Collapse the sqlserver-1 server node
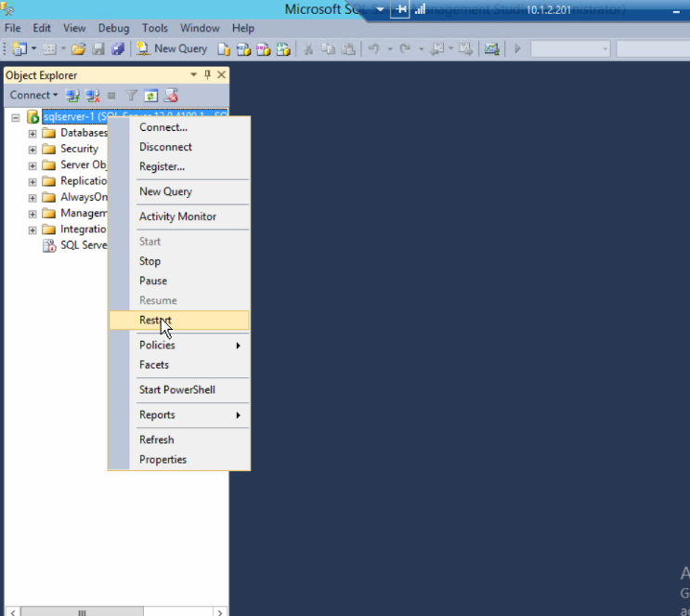Image resolution: width=690 pixels, height=616 pixels. pyautogui.click(x=16, y=118)
